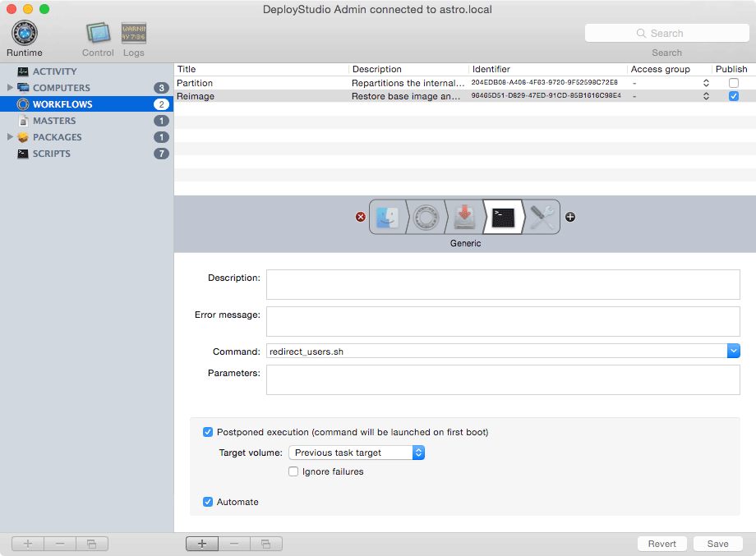Screen dimensions: 756x556
Task: Add a task with the plus circle icon
Action: pyautogui.click(x=570, y=217)
